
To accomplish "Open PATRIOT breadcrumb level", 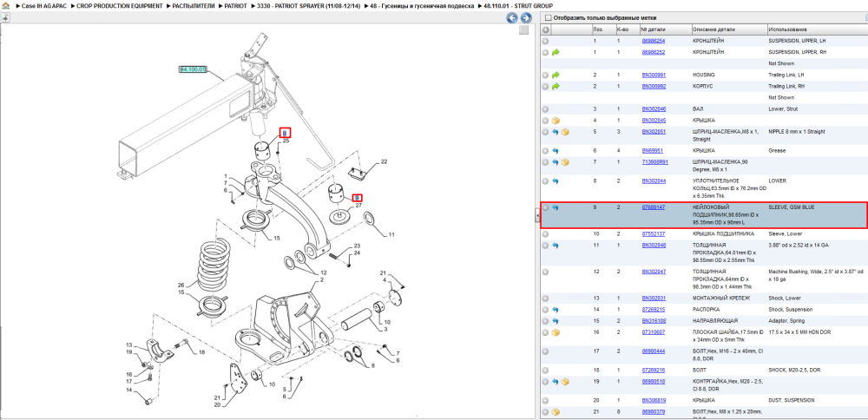I will (x=235, y=5).
